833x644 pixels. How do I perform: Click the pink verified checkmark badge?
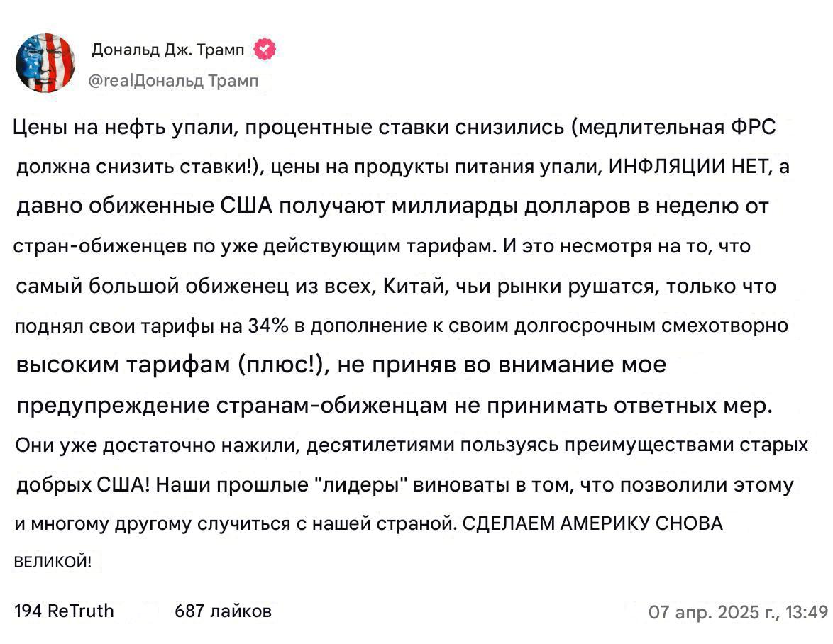pyautogui.click(x=265, y=49)
